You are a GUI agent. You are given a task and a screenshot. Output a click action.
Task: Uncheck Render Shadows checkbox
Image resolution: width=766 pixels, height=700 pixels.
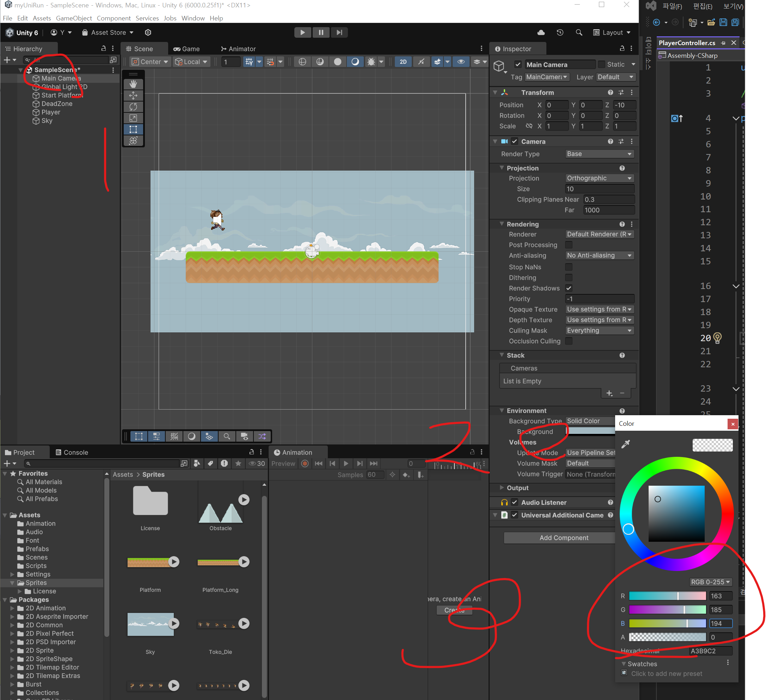coord(569,288)
